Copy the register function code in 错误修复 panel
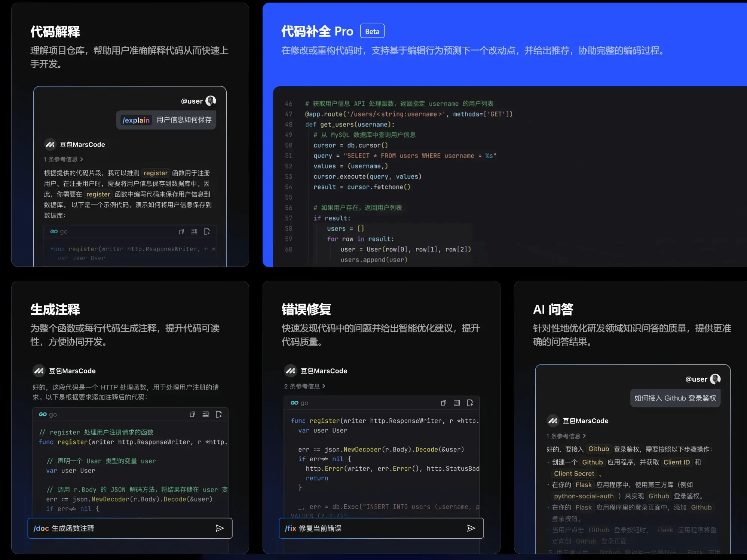747x560 pixels. click(x=444, y=403)
